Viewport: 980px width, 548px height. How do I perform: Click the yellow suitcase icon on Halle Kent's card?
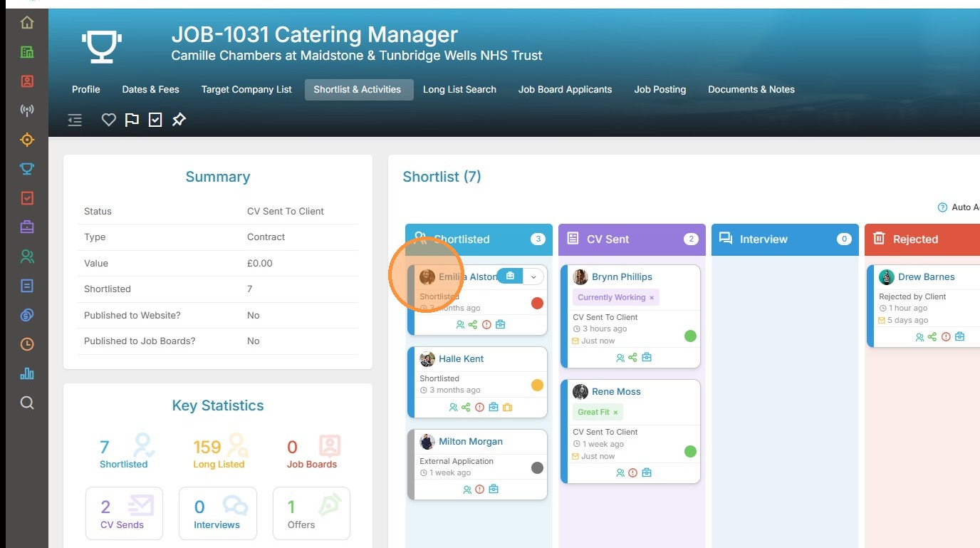[507, 408]
